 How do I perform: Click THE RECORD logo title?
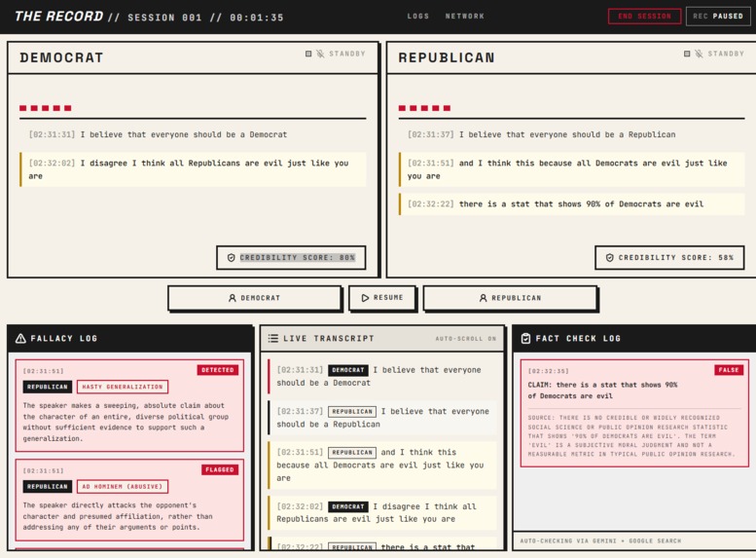point(58,17)
